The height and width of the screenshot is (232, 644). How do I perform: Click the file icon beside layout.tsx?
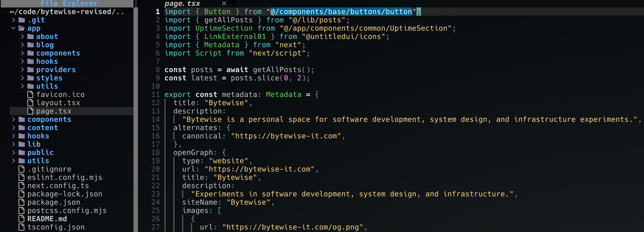[x=30, y=103]
